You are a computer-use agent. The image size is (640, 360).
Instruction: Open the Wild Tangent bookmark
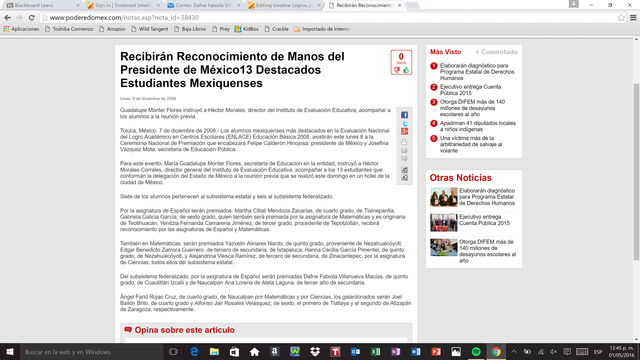(x=149, y=29)
